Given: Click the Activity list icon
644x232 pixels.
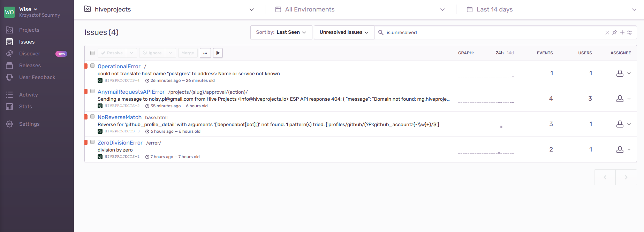Looking at the screenshot, I should pyautogui.click(x=9, y=95).
